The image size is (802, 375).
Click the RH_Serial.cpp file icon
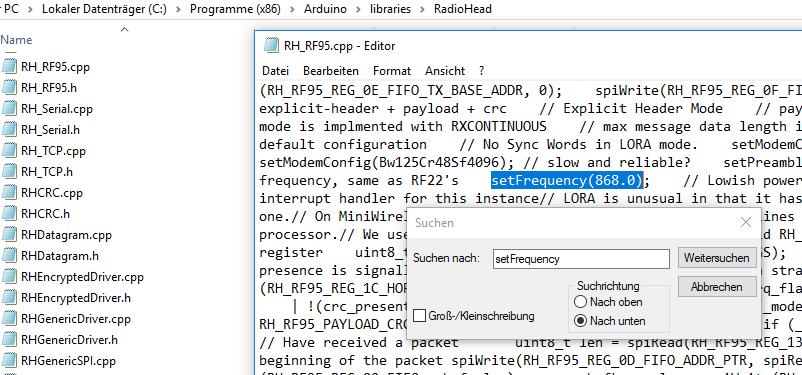(x=9, y=109)
